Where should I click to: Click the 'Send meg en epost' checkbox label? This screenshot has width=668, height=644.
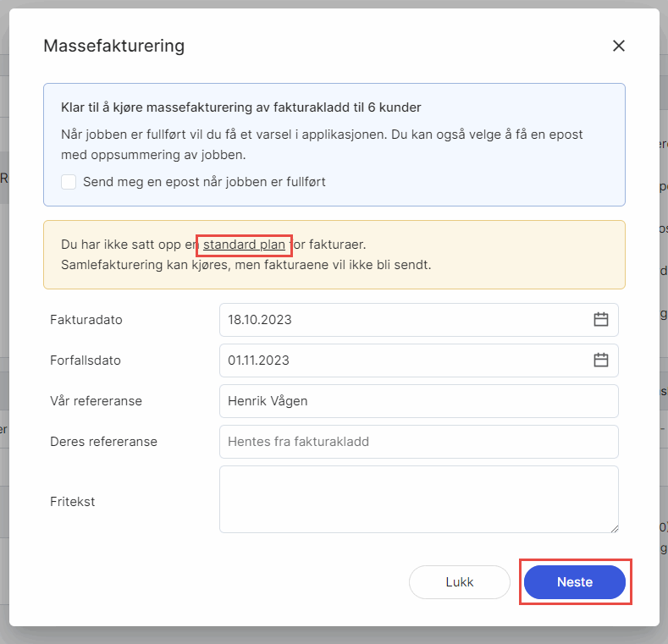204,182
